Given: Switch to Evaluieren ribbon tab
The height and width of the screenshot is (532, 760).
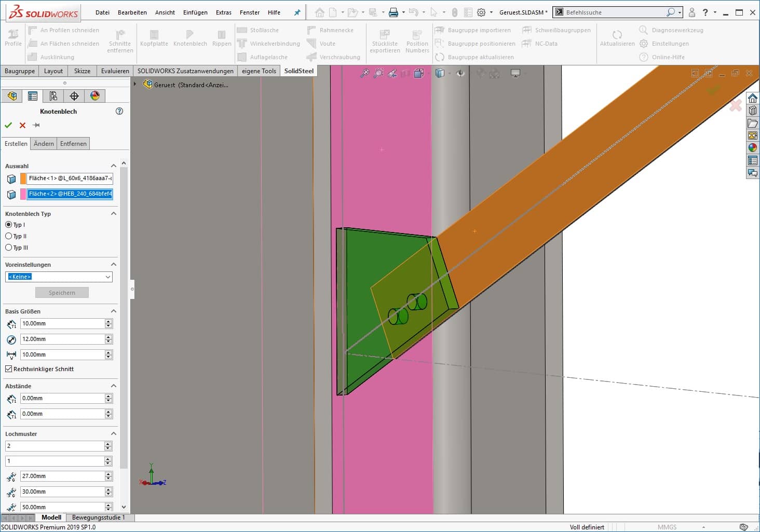Looking at the screenshot, I should [115, 71].
